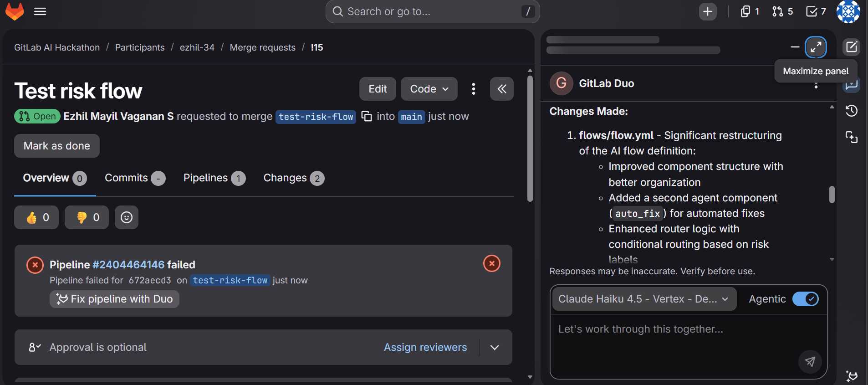Click the Mark as done button
868x385 pixels.
point(57,146)
